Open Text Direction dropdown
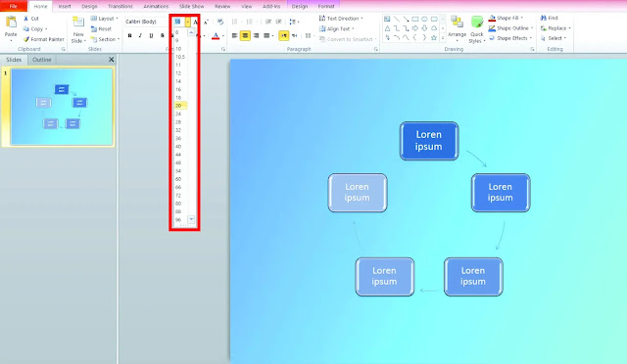627x364 pixels. 341,19
